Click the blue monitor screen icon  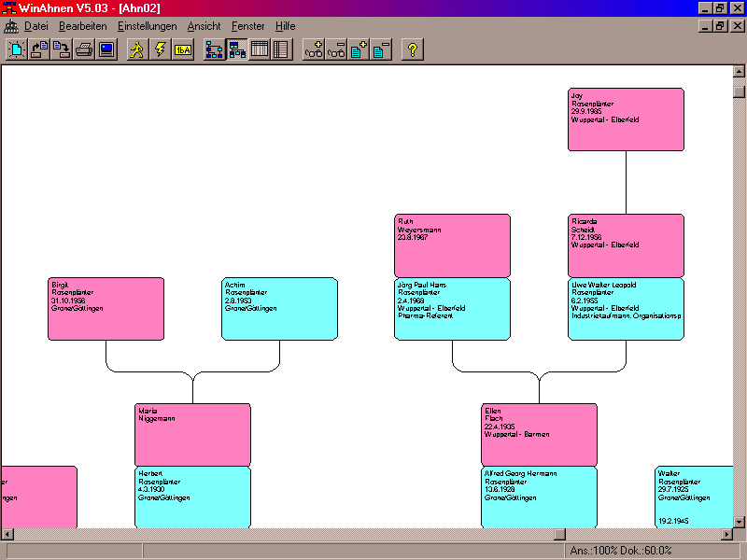click(x=106, y=49)
